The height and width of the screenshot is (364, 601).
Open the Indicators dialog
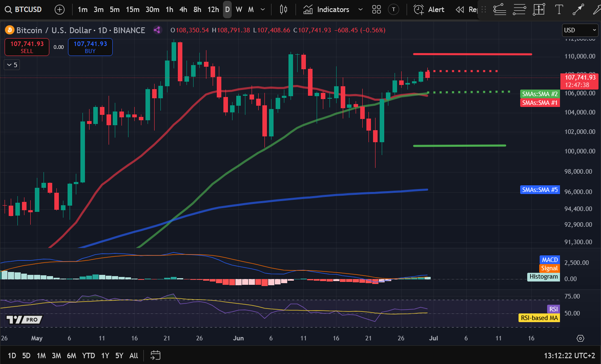[326, 9]
